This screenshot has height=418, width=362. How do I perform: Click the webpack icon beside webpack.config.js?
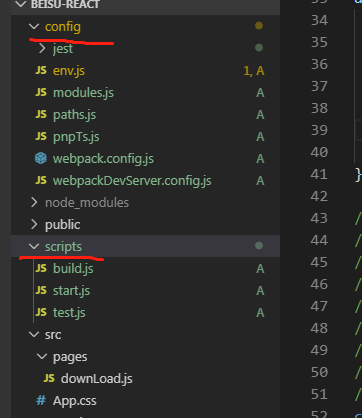41,158
